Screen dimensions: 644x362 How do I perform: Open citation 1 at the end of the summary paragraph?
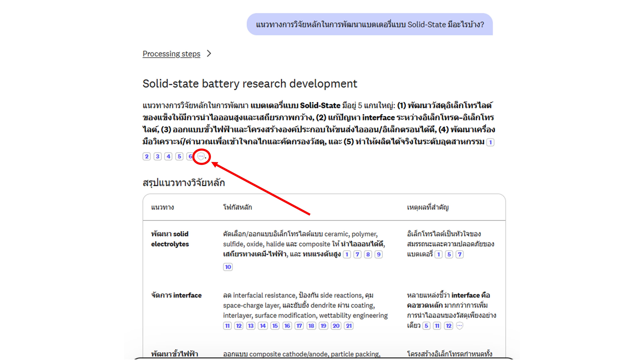click(490, 142)
